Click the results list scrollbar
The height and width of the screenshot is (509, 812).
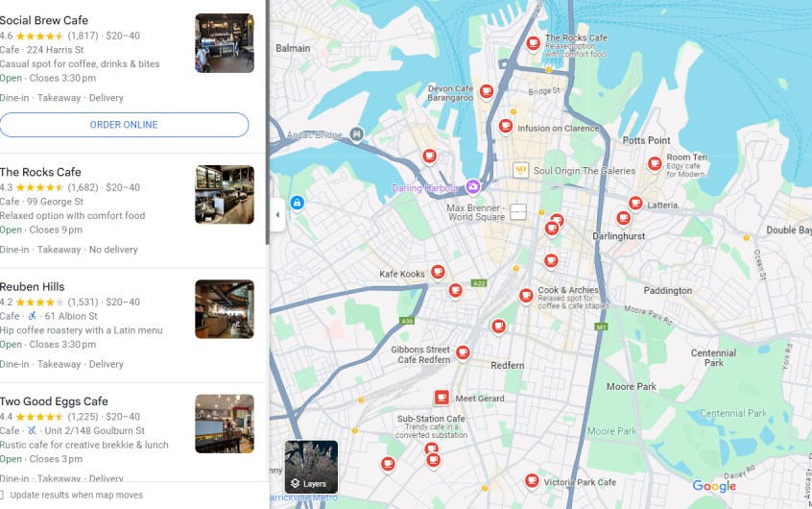(x=267, y=122)
